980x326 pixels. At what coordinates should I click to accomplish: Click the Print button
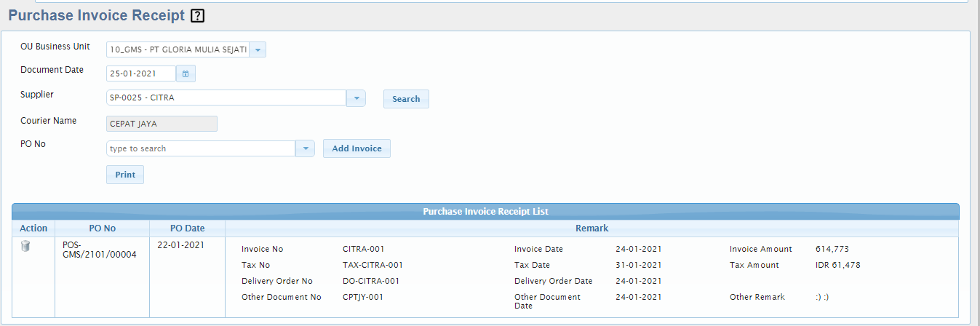pos(125,175)
